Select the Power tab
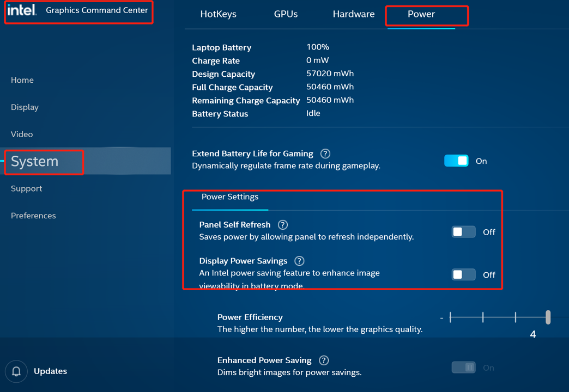Viewport: 569px width, 392px height. 421,14
